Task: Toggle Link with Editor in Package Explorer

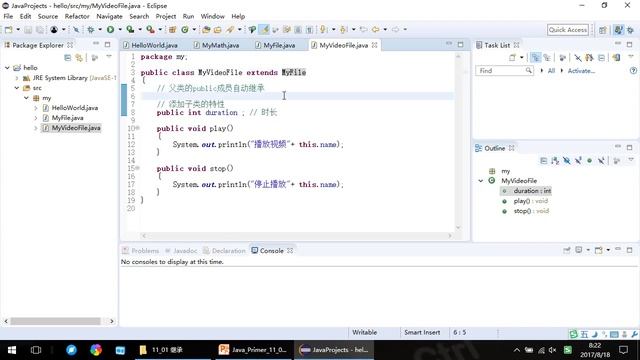Action: coord(79,58)
